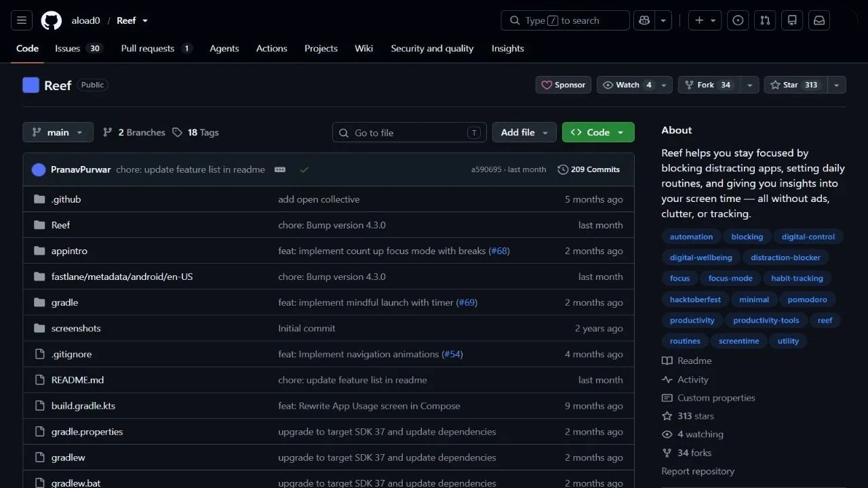Screen dimensions: 868x488
Task: Focus the 'Type / to search' field
Action: 566,20
